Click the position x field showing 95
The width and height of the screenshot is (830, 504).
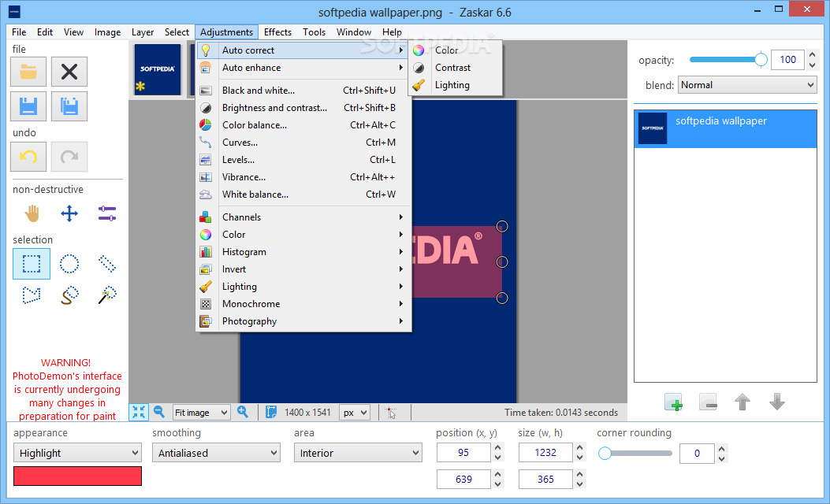pos(463,453)
